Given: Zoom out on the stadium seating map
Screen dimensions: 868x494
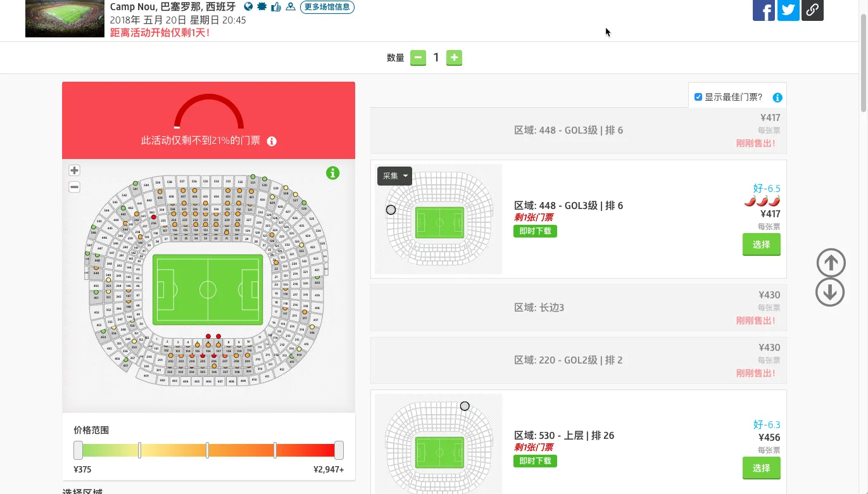Looking at the screenshot, I should tap(74, 187).
